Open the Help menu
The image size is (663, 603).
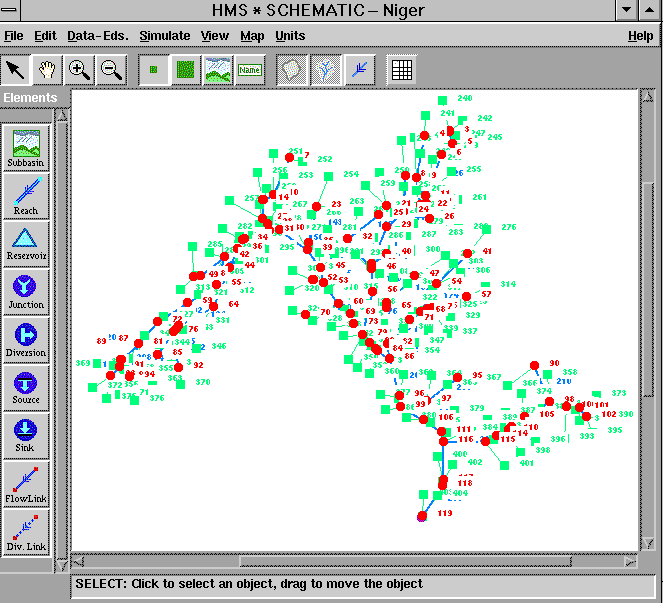(640, 36)
